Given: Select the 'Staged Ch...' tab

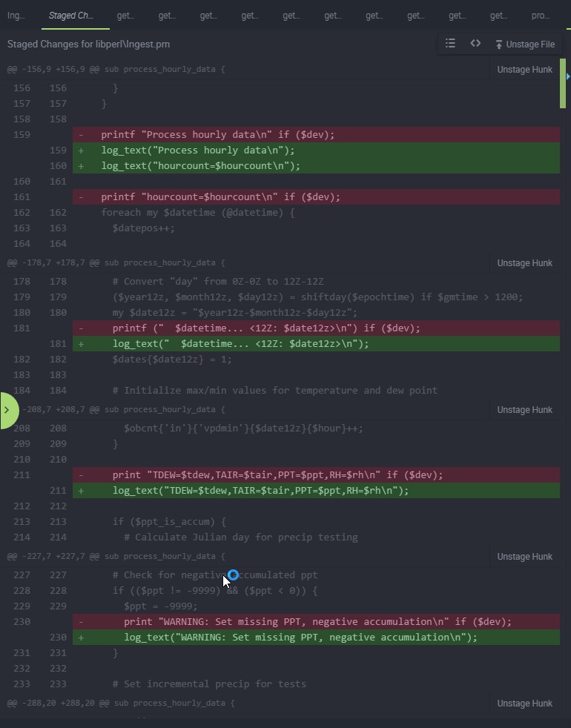Looking at the screenshot, I should pyautogui.click(x=71, y=16).
